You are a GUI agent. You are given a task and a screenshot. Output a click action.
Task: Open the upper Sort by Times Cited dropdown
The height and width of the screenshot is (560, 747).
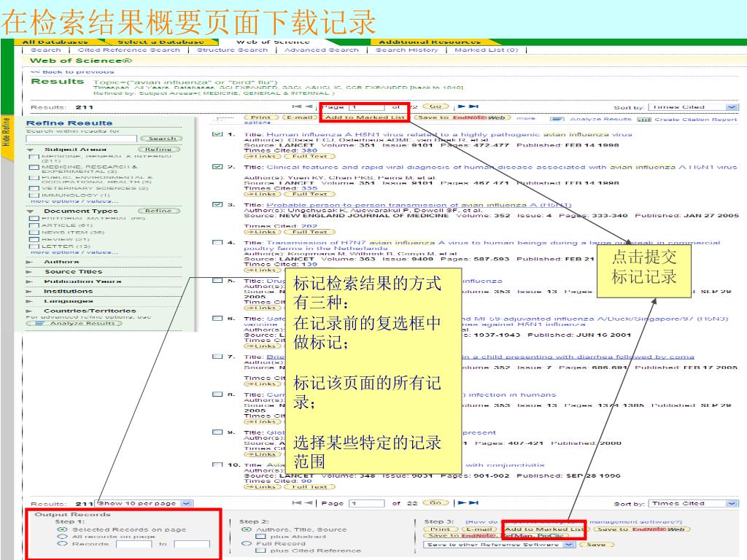point(694,107)
